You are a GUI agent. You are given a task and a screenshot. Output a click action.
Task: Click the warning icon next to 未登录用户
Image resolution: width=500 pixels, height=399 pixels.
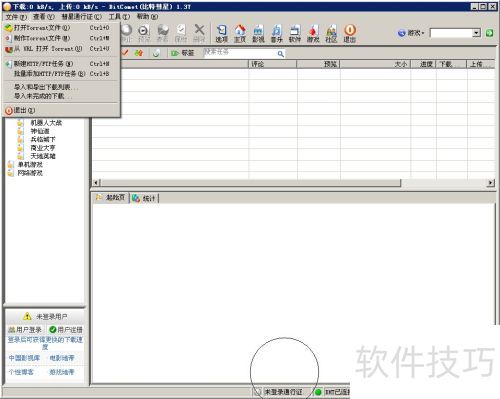tap(27, 316)
